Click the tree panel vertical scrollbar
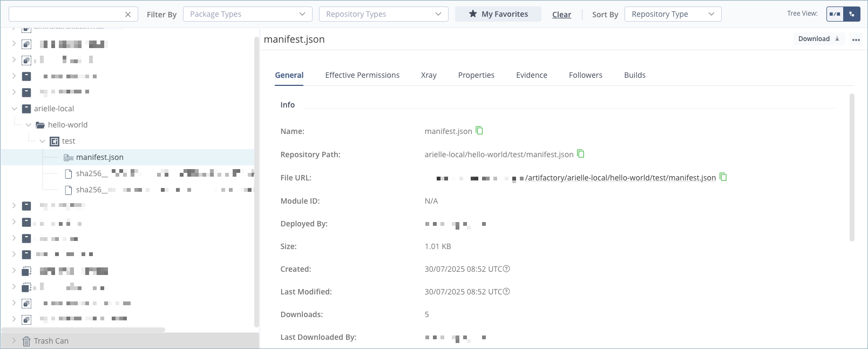The height and width of the screenshot is (349, 868). coord(256,182)
